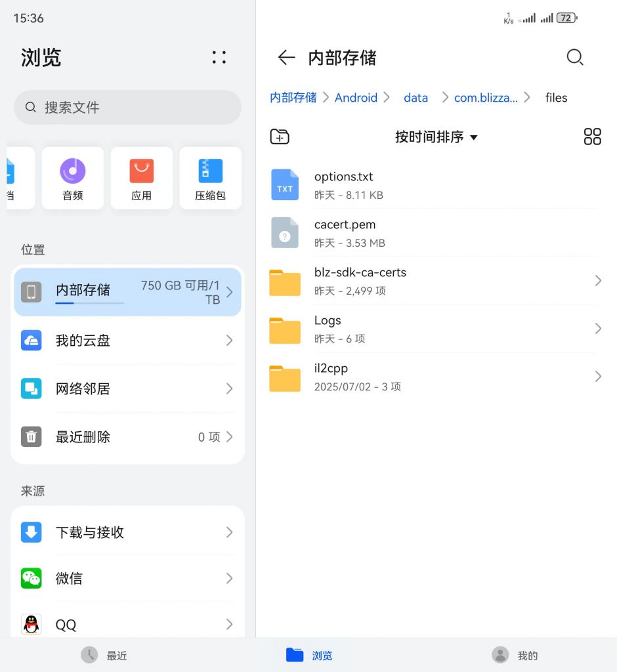The height and width of the screenshot is (672, 617).
Task: Jump to Android in the breadcrumb path
Action: click(356, 97)
